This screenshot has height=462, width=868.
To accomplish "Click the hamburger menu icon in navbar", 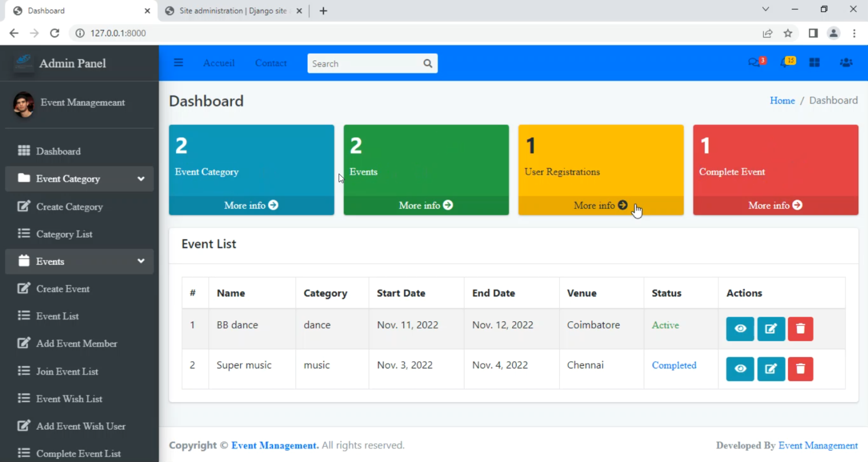I will click(178, 63).
